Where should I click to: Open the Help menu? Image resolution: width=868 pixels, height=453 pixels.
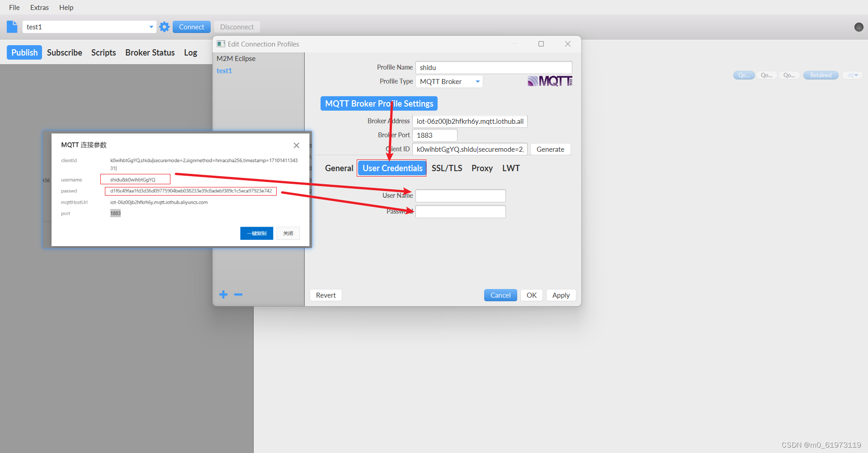tap(66, 7)
